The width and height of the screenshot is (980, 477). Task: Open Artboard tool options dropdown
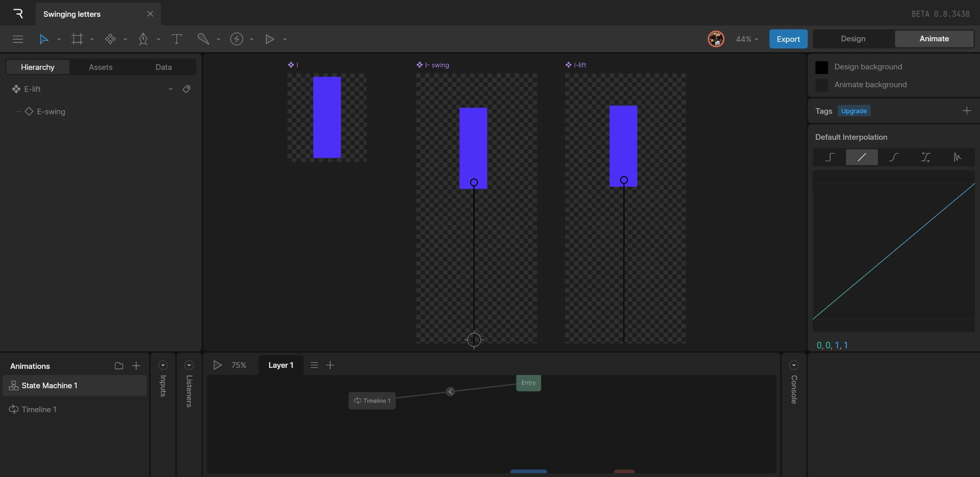point(92,39)
